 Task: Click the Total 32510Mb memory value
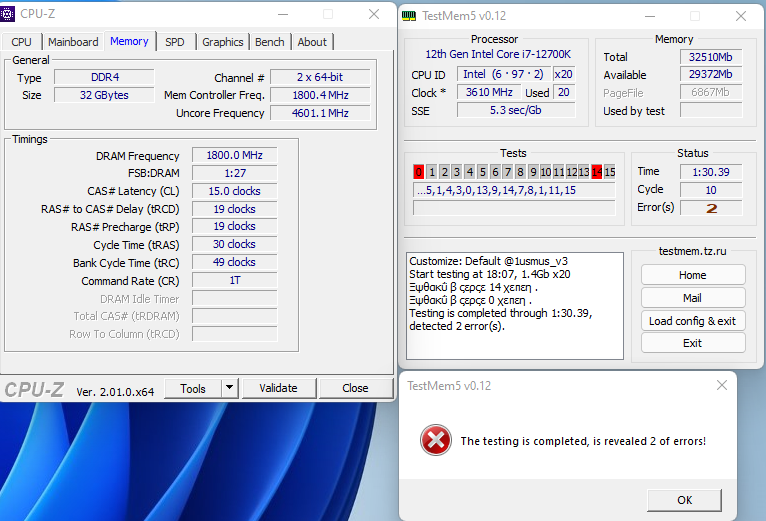click(711, 57)
